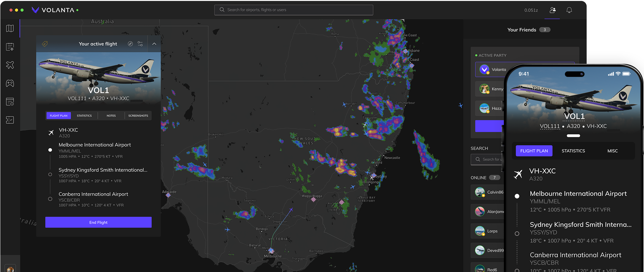This screenshot has width=644, height=272.
Task: Click the End Flight button
Action: click(x=98, y=222)
